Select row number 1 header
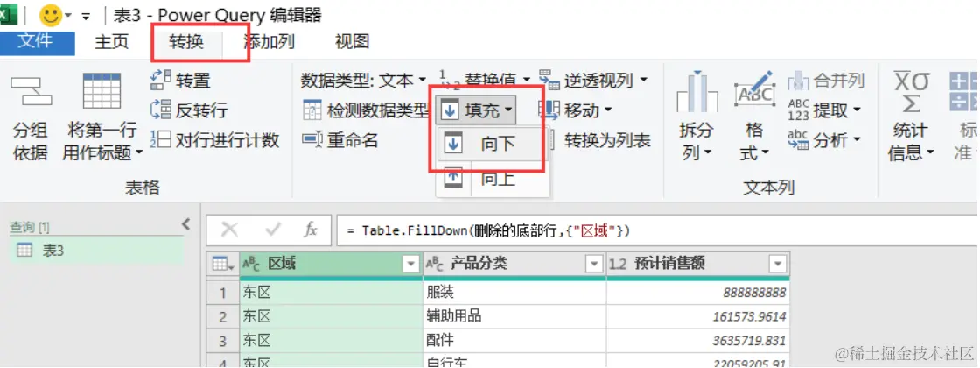Screen dimensions: 980x368 pos(223,293)
